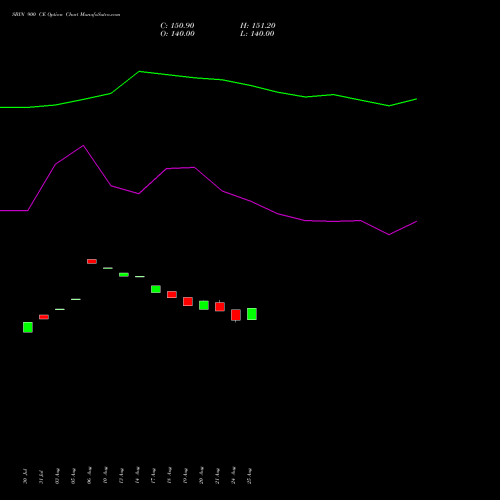Select the green candle for 30 Jul
The image size is (500, 500).
[28, 327]
